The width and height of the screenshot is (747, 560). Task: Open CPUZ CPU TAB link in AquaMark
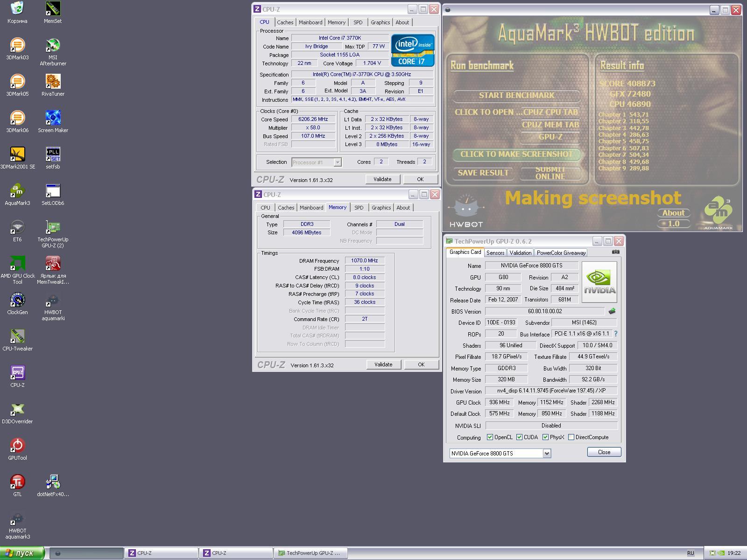tap(550, 112)
